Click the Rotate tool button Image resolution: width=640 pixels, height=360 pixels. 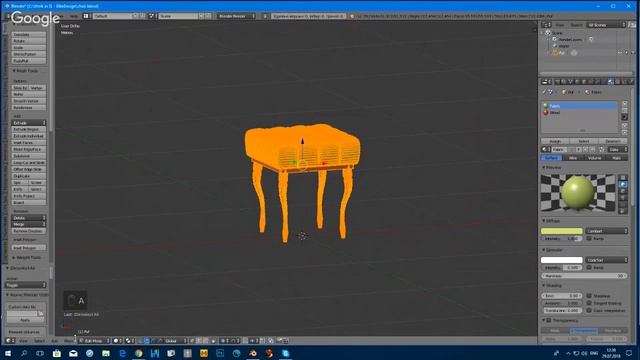(29, 41)
